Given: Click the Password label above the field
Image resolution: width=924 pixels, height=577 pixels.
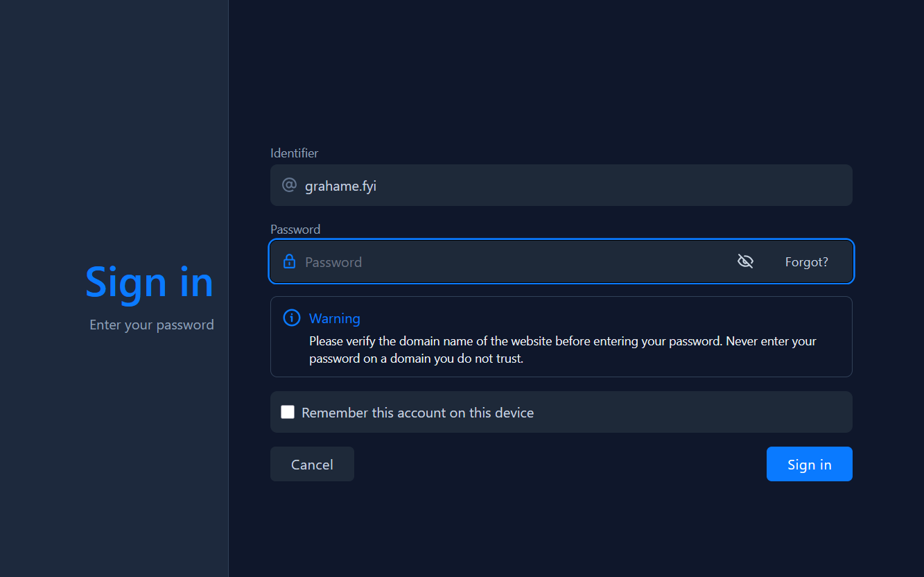Looking at the screenshot, I should (x=295, y=230).
